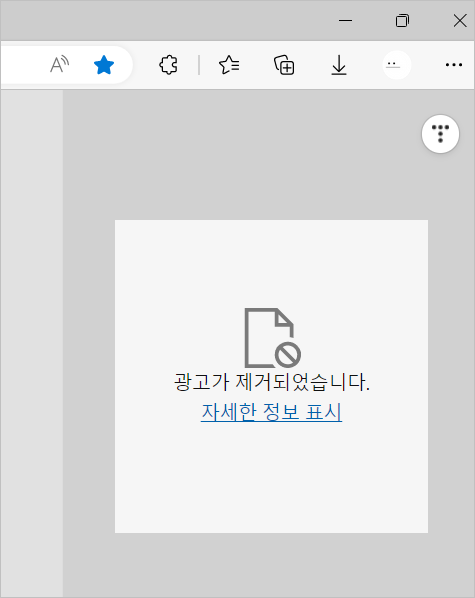This screenshot has height=598, width=475.
Task: Click the floating dotted T button
Action: coord(440,134)
